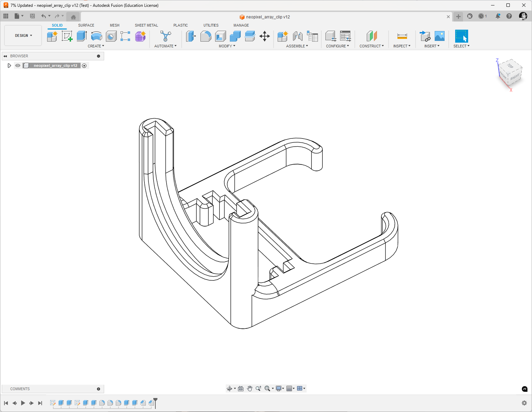Start a new sketch with Create Sketch
This screenshot has height=412, width=532.
pos(67,36)
